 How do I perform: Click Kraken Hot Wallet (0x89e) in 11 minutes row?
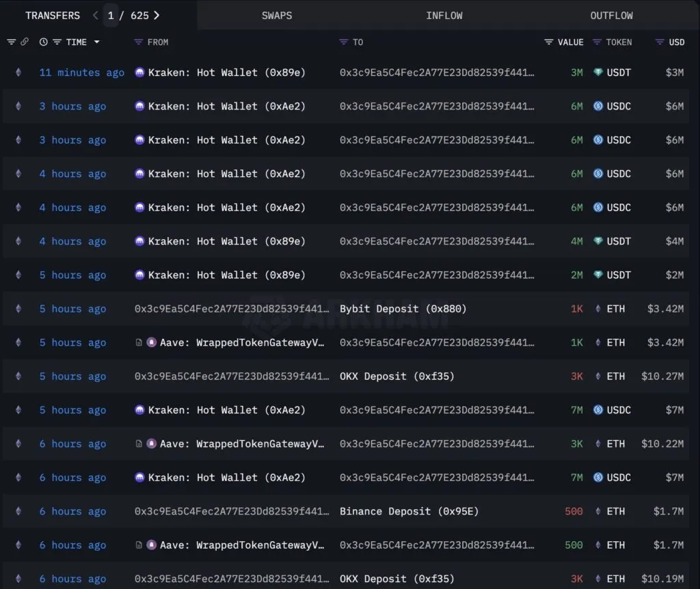click(x=227, y=72)
